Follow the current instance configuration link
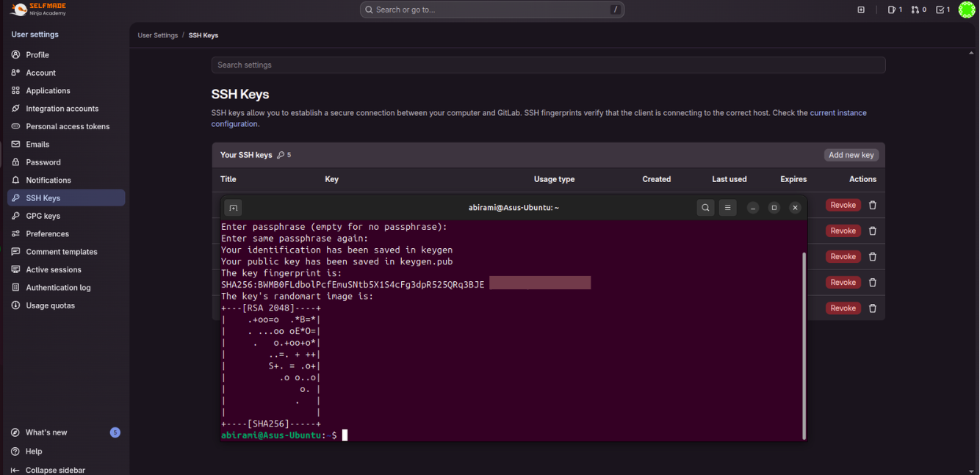The width and height of the screenshot is (980, 475). (837, 113)
